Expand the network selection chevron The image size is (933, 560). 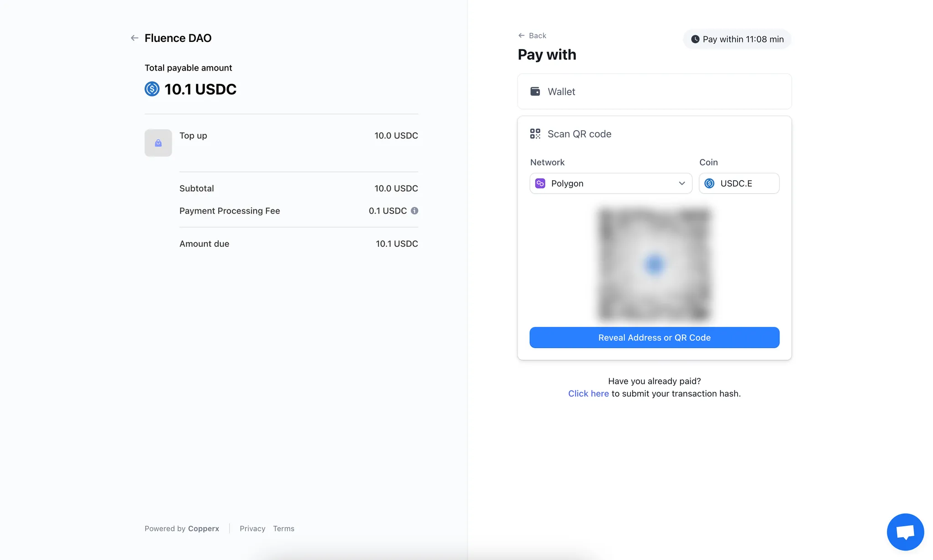click(682, 183)
